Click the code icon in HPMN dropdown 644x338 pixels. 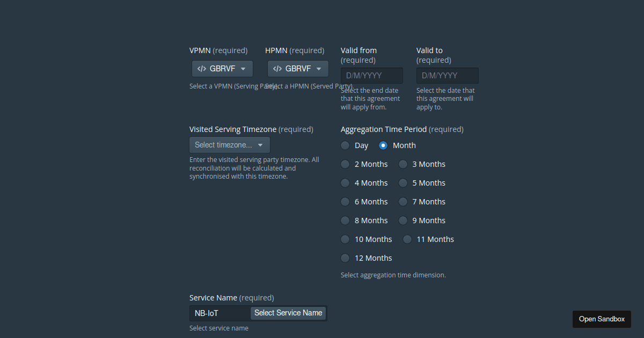point(277,69)
